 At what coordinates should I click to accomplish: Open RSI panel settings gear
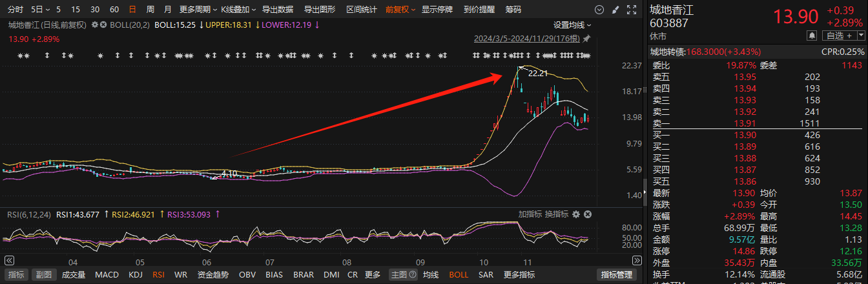point(575,214)
